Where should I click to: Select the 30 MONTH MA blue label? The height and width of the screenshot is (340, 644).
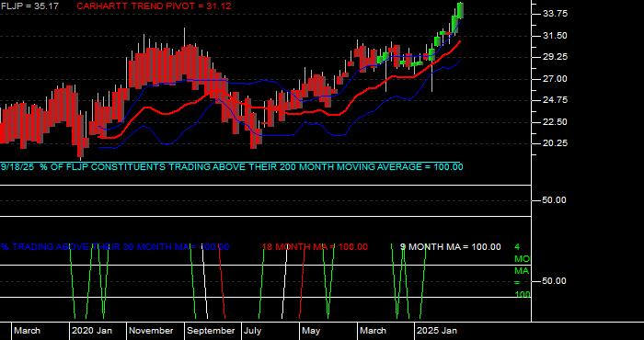115,247
